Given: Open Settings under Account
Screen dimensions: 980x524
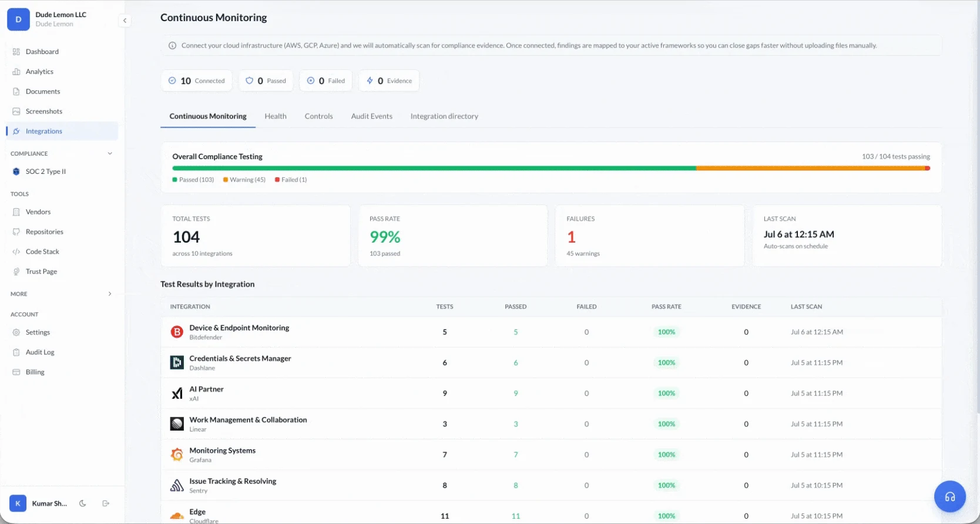Looking at the screenshot, I should click(x=62, y=332).
